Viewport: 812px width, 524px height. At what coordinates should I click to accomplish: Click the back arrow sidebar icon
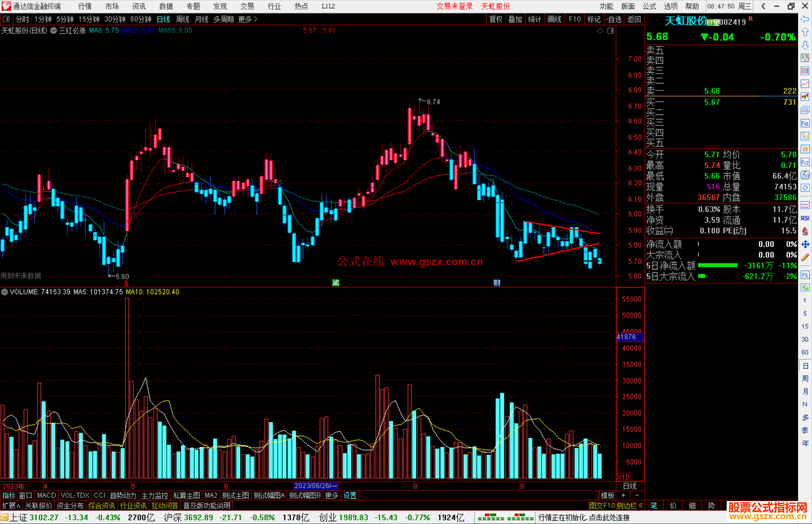(805, 19)
